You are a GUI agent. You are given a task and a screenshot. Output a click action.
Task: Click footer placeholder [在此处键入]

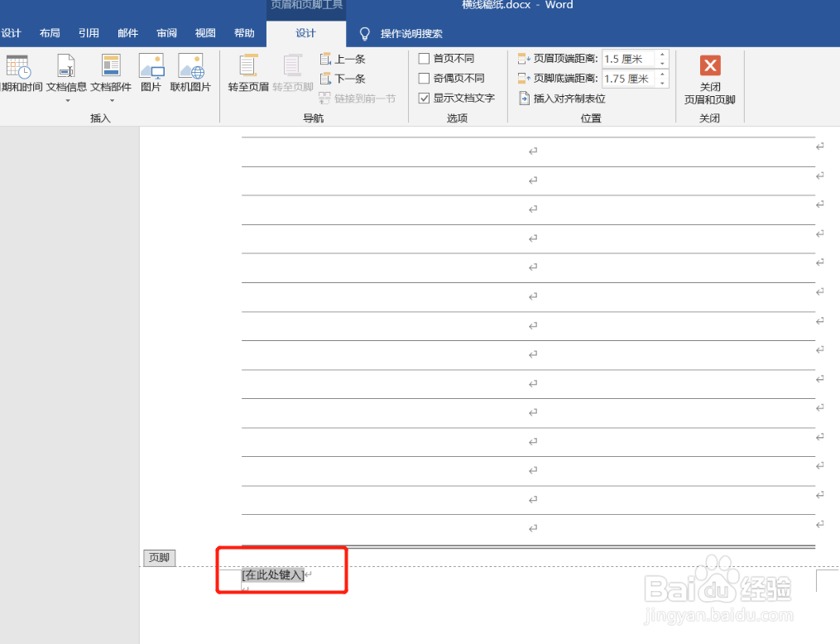tap(272, 575)
